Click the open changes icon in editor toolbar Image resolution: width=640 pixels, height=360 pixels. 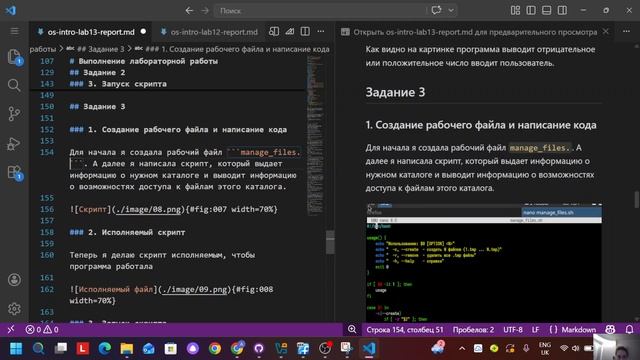289,31
